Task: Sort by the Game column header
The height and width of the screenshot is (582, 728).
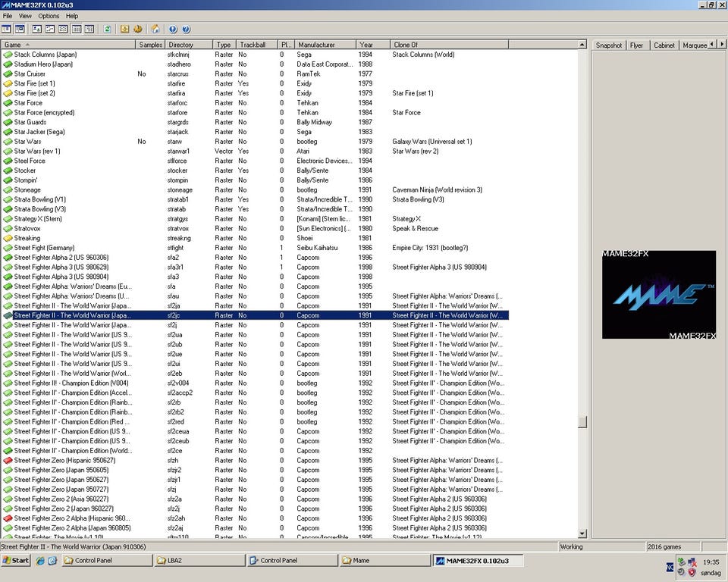Action: (67, 45)
